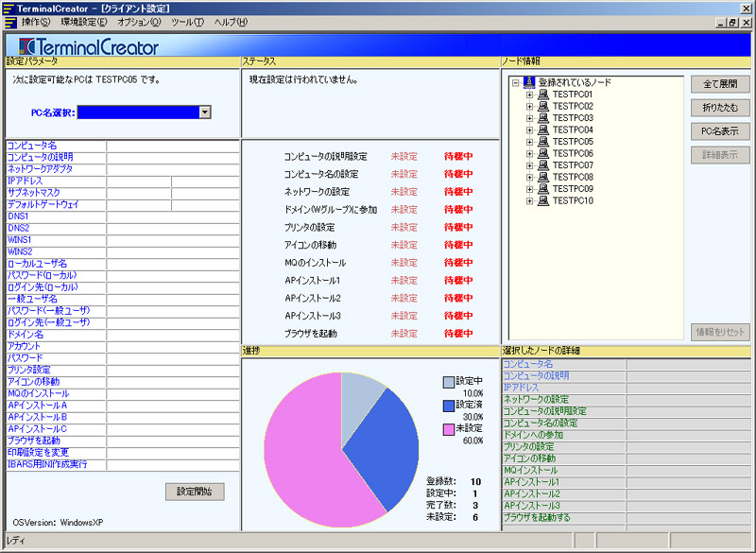Click the TESTPC04 computer icon
756x553 pixels.
543,130
